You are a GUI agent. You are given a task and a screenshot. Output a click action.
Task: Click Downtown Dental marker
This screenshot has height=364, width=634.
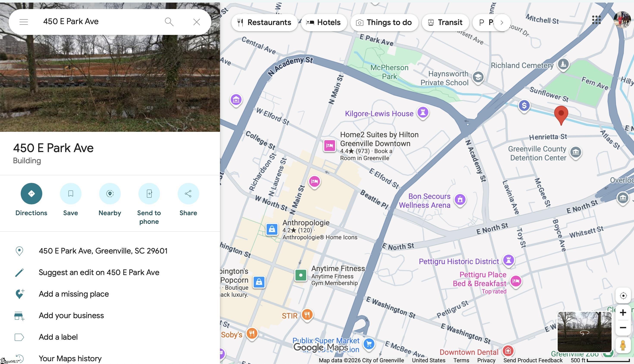[x=508, y=351]
